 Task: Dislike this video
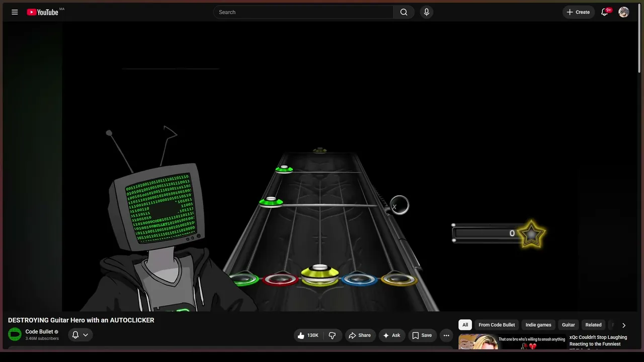pos(332,335)
